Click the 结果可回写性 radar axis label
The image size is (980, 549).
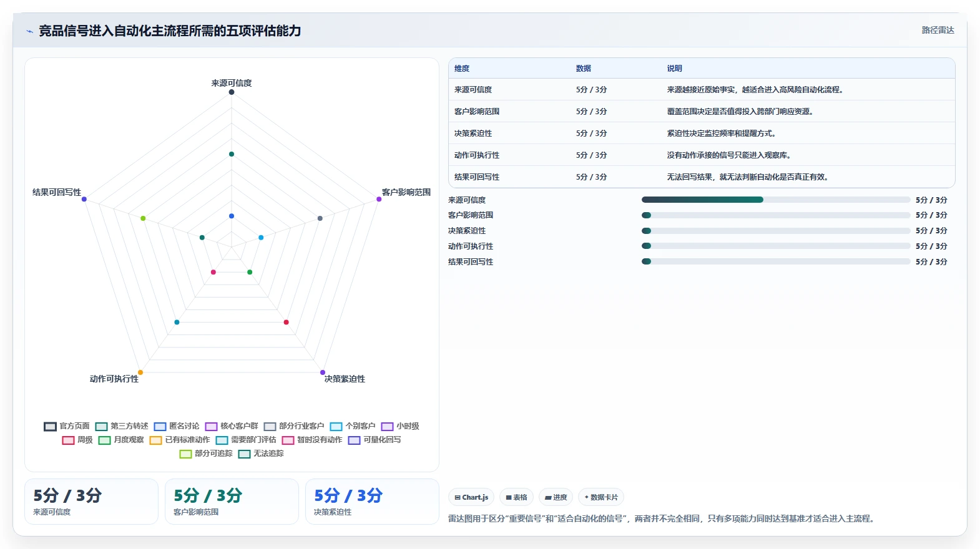pyautogui.click(x=57, y=192)
